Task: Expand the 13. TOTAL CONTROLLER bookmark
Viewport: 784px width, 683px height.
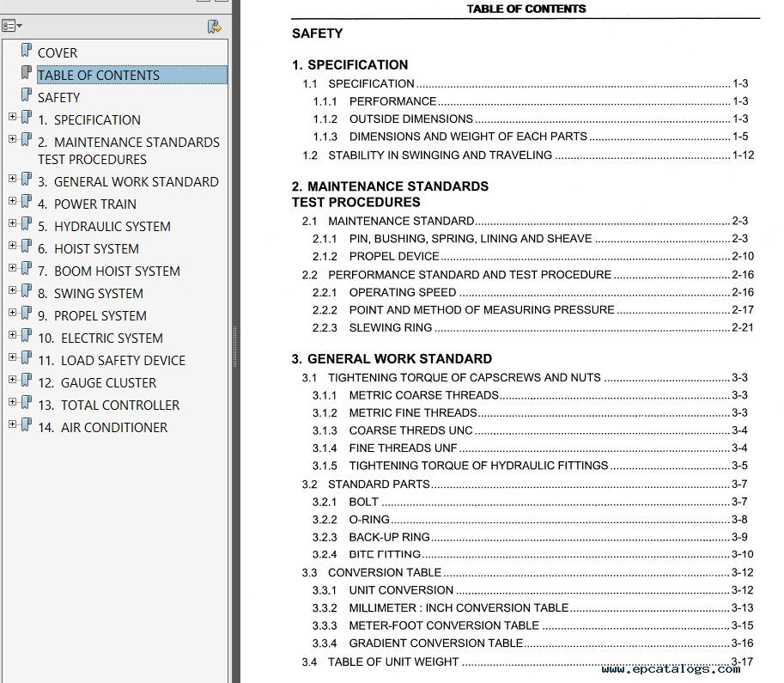Action: (13, 402)
